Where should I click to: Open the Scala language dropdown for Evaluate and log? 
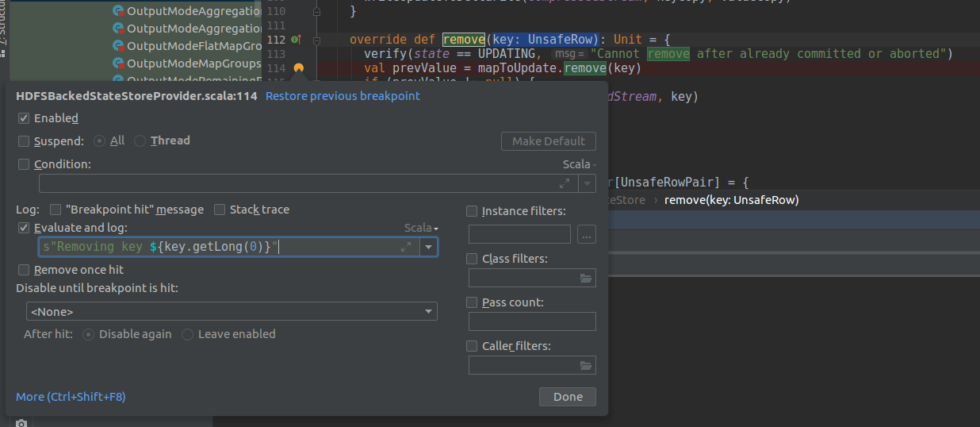point(421,228)
